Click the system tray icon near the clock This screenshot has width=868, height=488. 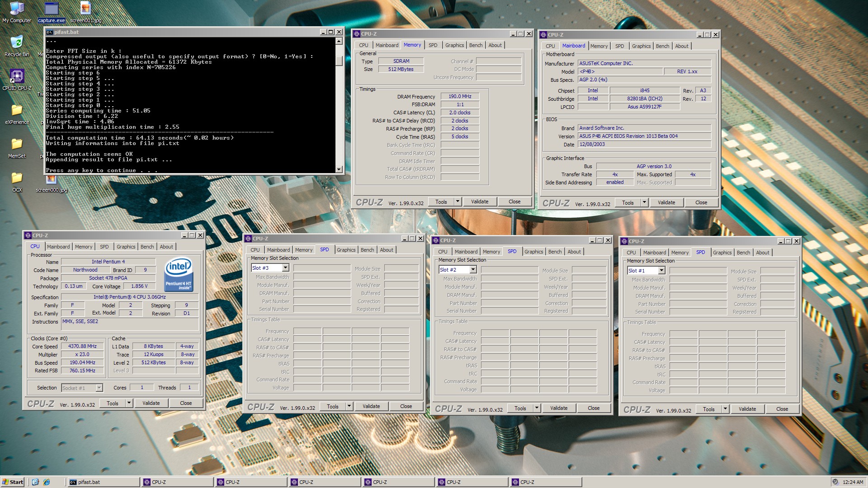[x=835, y=482]
